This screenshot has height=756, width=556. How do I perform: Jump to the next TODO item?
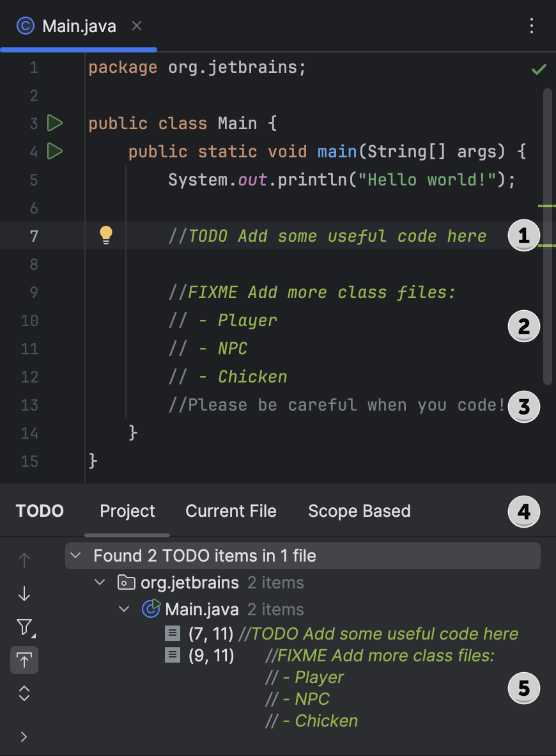click(24, 594)
